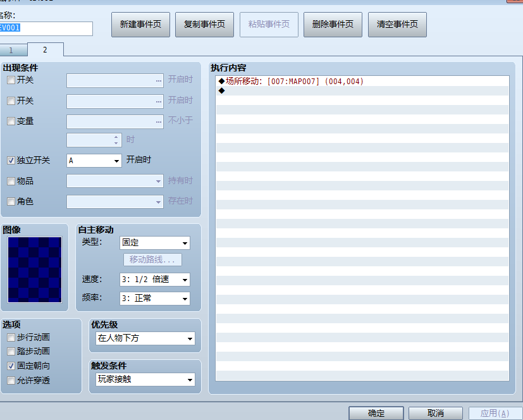Select event page tab 2
523x420 pixels.
[x=45, y=49]
